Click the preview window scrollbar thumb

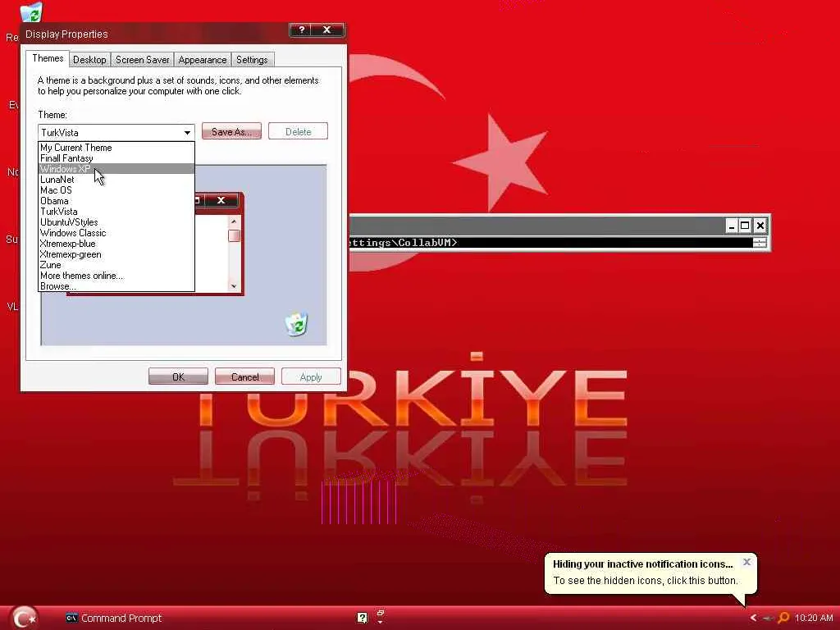click(x=234, y=235)
